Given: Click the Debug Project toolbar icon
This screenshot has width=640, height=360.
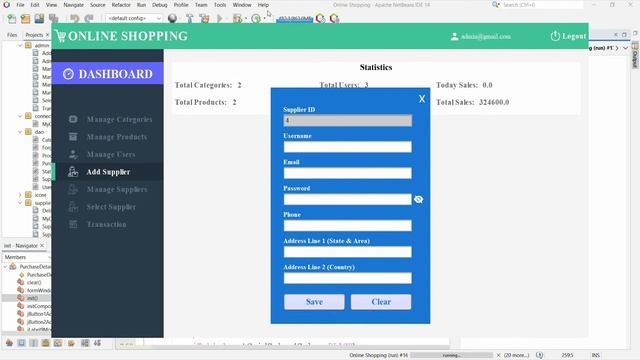Looking at the screenshot, I should click(237, 18).
